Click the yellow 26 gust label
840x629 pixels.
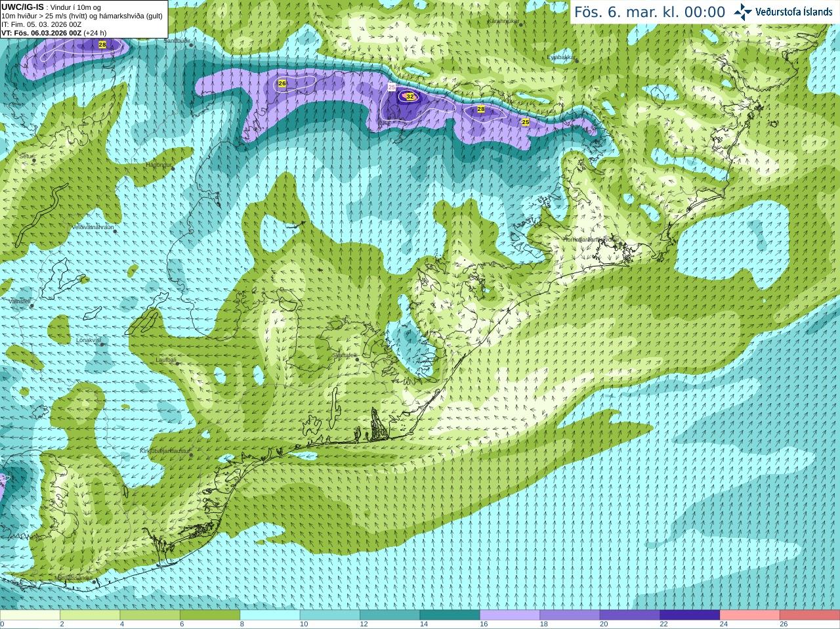coord(282,83)
